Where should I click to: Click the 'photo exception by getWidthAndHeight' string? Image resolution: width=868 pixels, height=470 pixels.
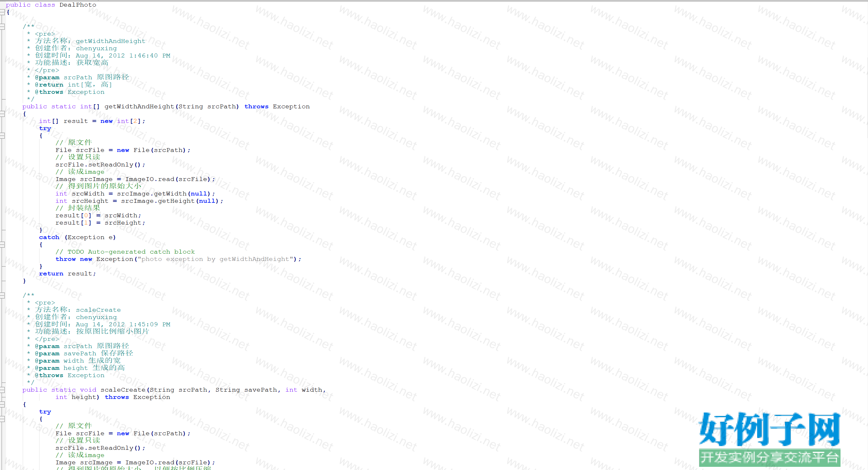(x=215, y=259)
